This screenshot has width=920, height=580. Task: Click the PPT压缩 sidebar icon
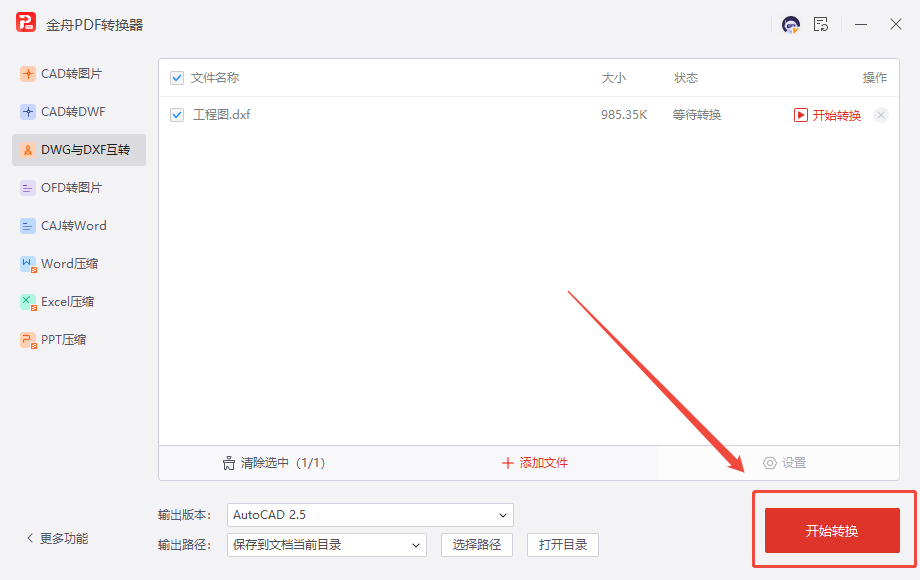point(28,340)
